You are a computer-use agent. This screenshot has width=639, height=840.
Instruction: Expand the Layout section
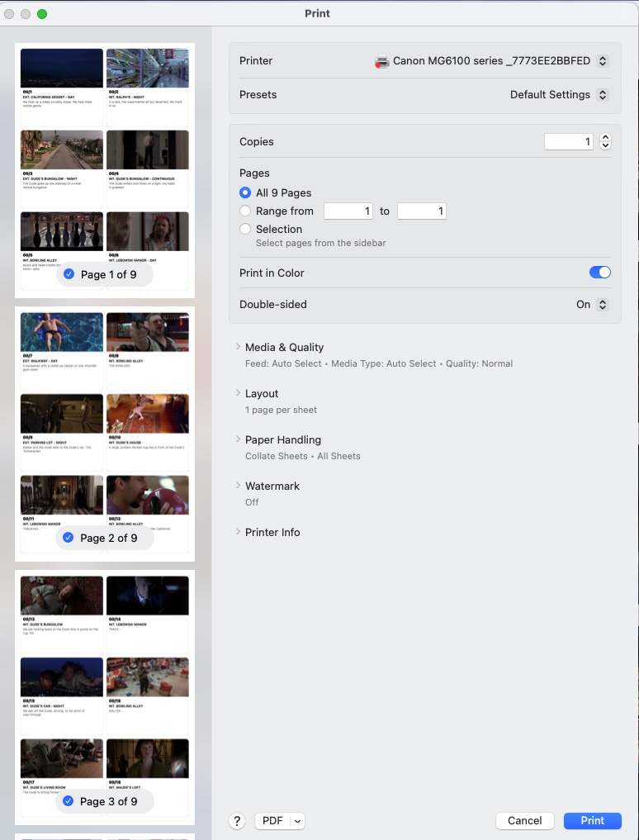[x=238, y=392]
